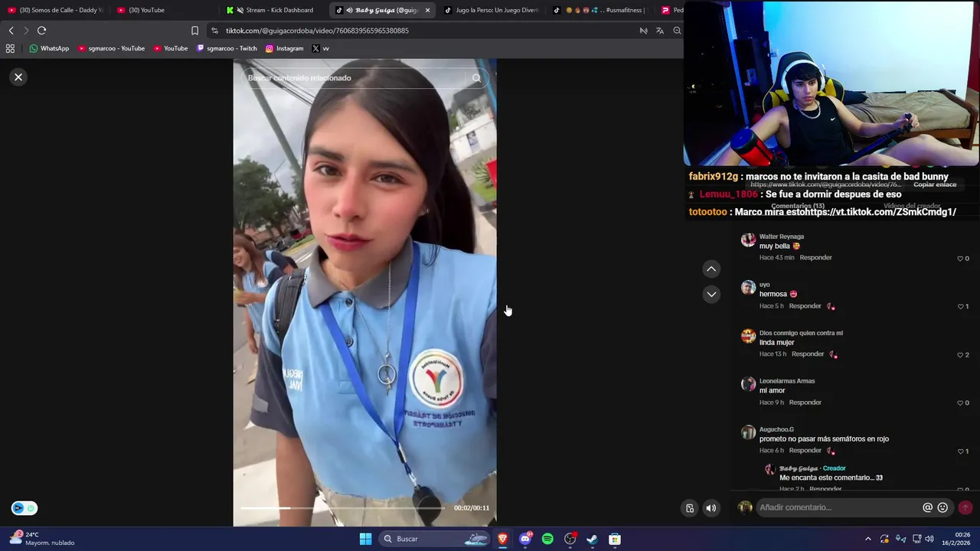This screenshot has width=980, height=551.
Task: Expand the system tray hidden icons chevron
Action: click(x=867, y=539)
